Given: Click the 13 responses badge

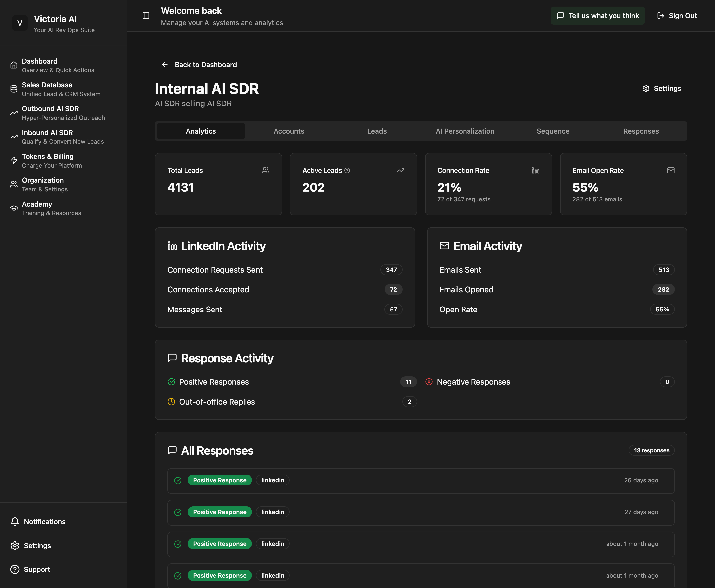Looking at the screenshot, I should pos(651,450).
